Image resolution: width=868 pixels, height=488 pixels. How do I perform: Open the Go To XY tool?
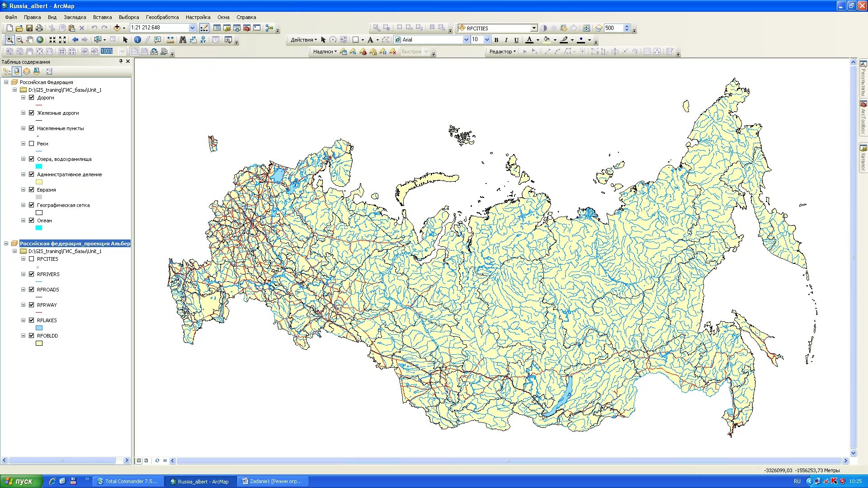point(203,40)
